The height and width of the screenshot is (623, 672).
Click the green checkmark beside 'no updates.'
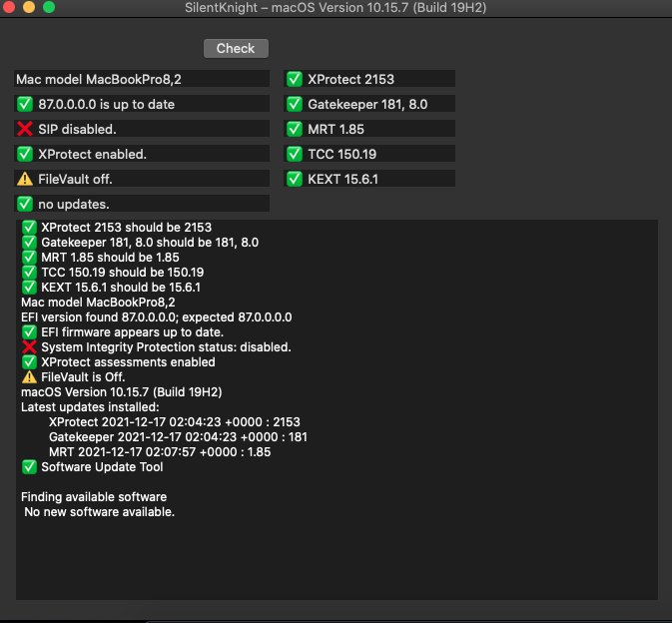25,204
